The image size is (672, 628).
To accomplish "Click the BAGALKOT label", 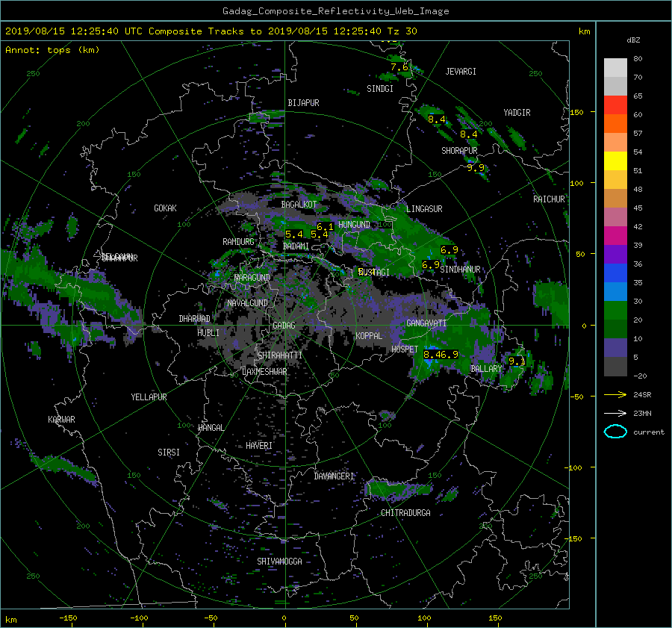I will [299, 205].
